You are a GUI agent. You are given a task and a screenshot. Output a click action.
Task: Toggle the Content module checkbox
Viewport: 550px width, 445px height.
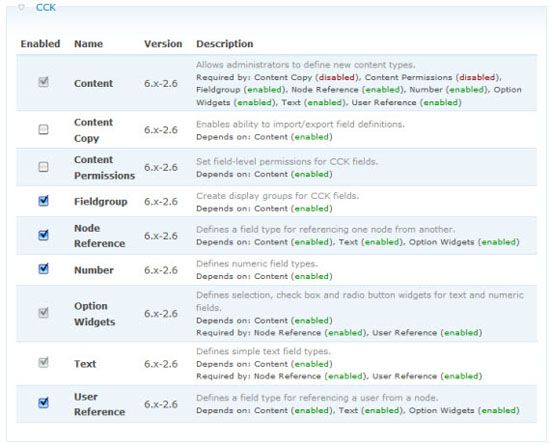pos(43,82)
